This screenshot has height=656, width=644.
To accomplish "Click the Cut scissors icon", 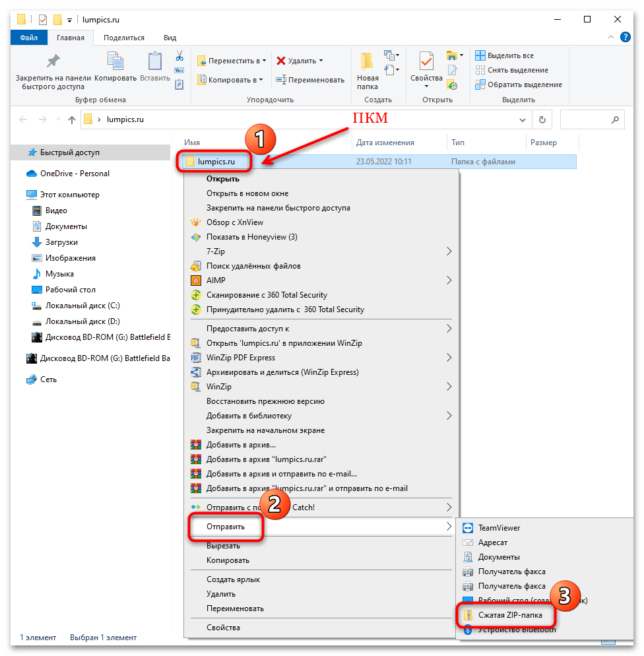I will [179, 55].
